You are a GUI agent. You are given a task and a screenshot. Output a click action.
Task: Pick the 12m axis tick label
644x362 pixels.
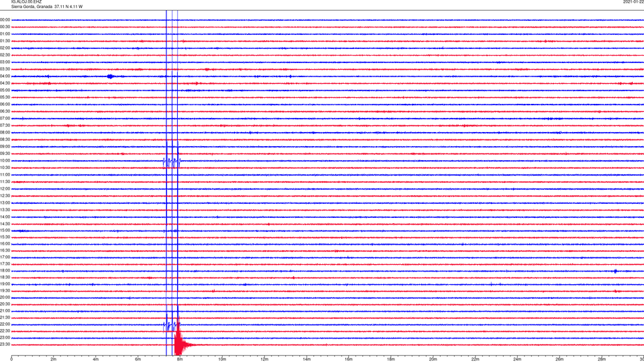pyautogui.click(x=264, y=359)
